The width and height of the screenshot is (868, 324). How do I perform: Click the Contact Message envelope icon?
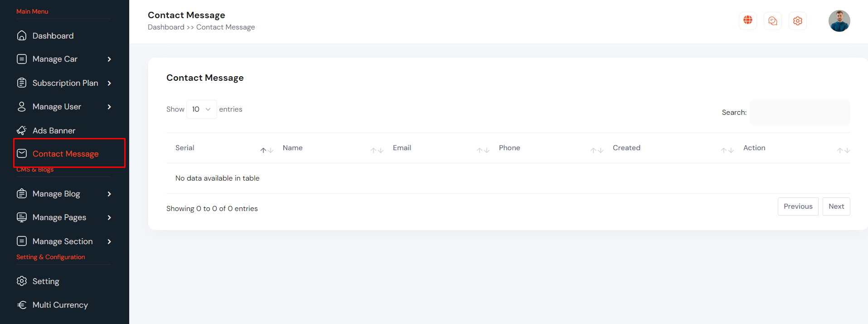(22, 154)
